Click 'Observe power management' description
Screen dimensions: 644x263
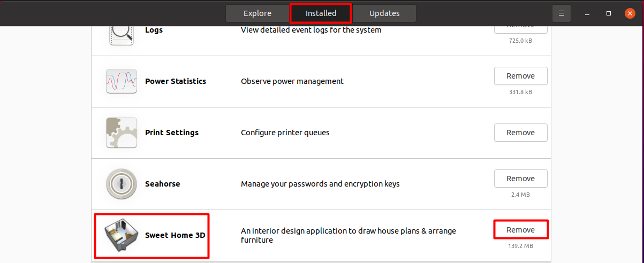(x=292, y=81)
